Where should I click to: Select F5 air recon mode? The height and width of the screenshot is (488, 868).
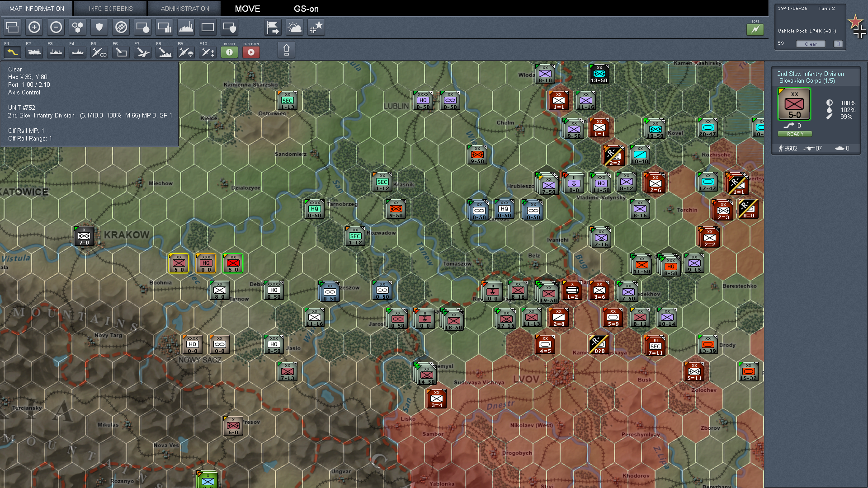click(99, 52)
